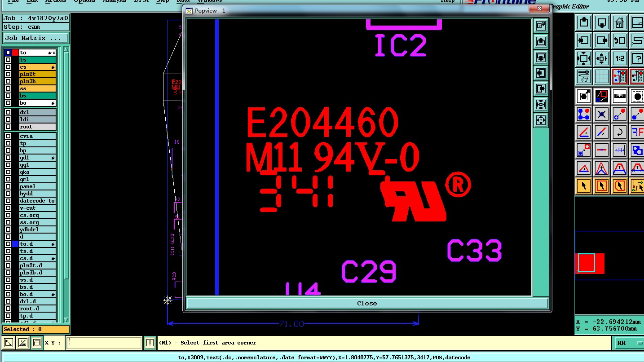Click the Selected : 0 status label
Viewport: 644px width, 362px height.
point(36,329)
